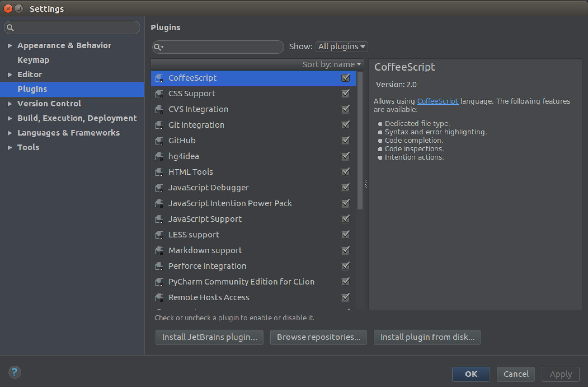
Task: Disable PyCharm Community Edition for CLion
Action: [x=346, y=281]
